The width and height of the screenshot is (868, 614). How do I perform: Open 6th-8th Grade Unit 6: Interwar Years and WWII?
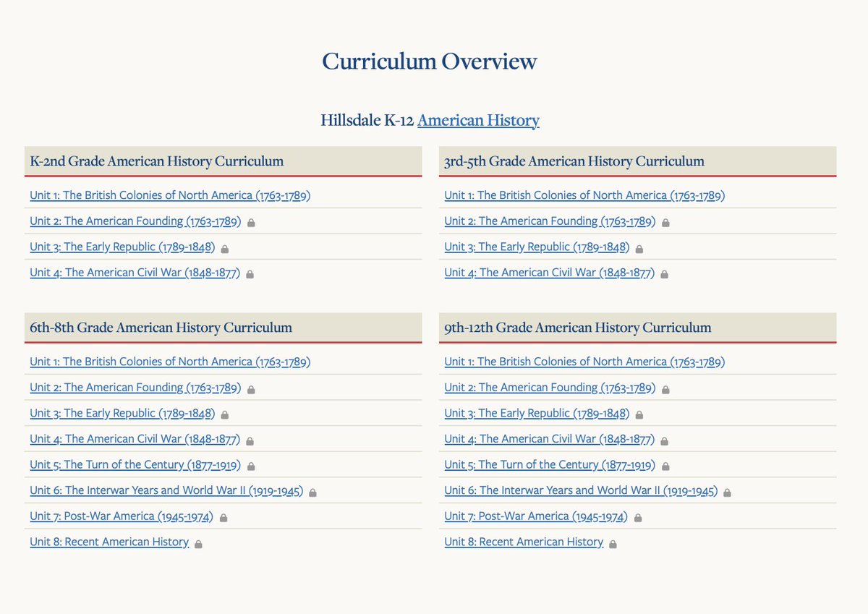point(166,490)
